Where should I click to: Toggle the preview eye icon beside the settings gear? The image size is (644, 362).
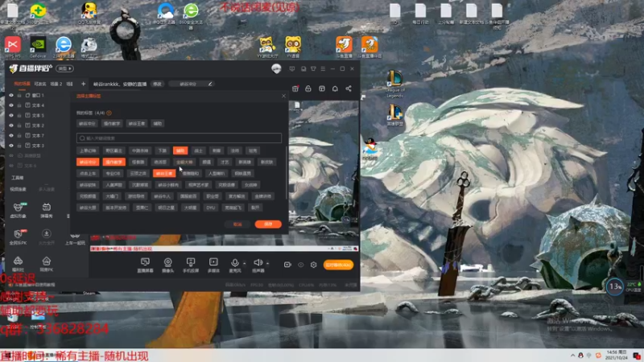pyautogui.click(x=300, y=265)
